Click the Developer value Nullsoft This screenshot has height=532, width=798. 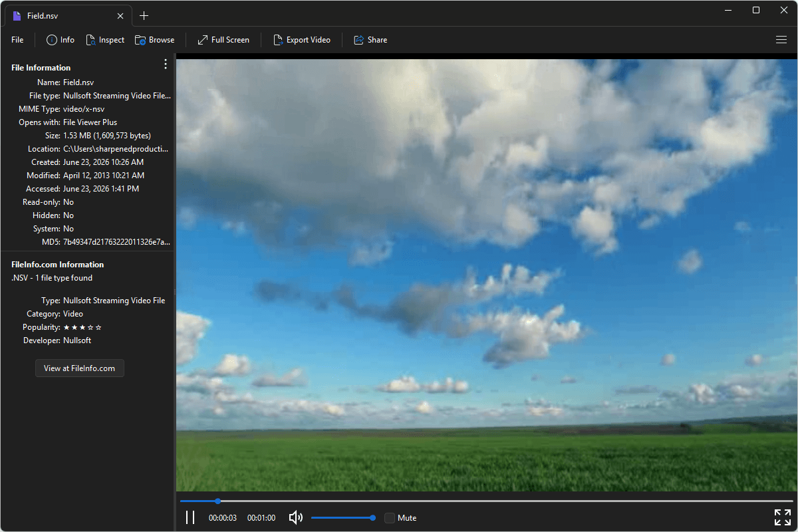coord(77,340)
